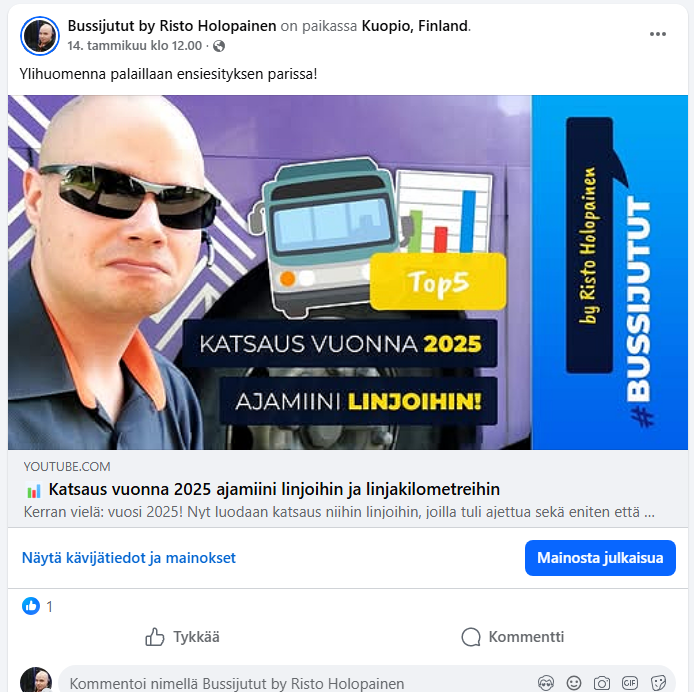
Task: Open the Bussijutut profile picture in the header
Action: pyautogui.click(x=40, y=36)
